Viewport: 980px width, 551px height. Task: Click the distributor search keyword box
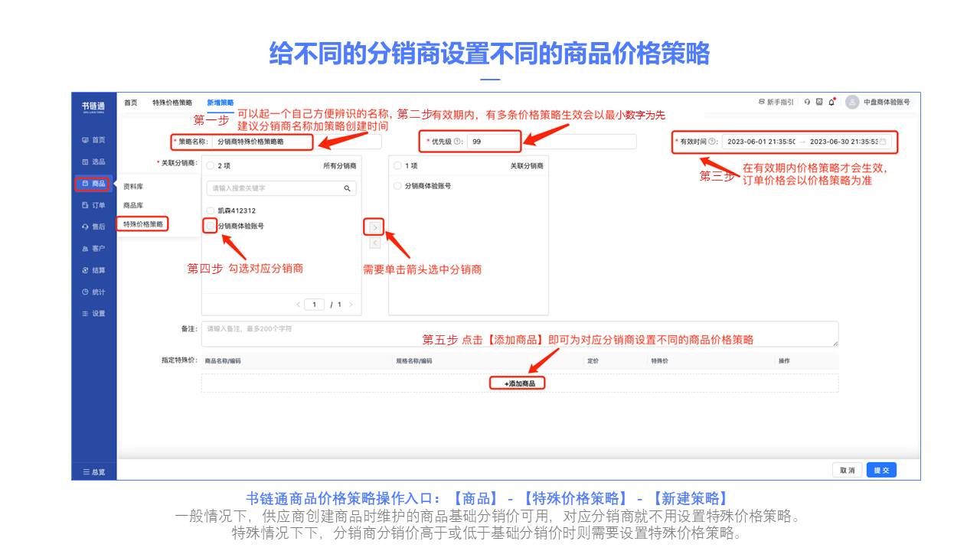pyautogui.click(x=281, y=188)
